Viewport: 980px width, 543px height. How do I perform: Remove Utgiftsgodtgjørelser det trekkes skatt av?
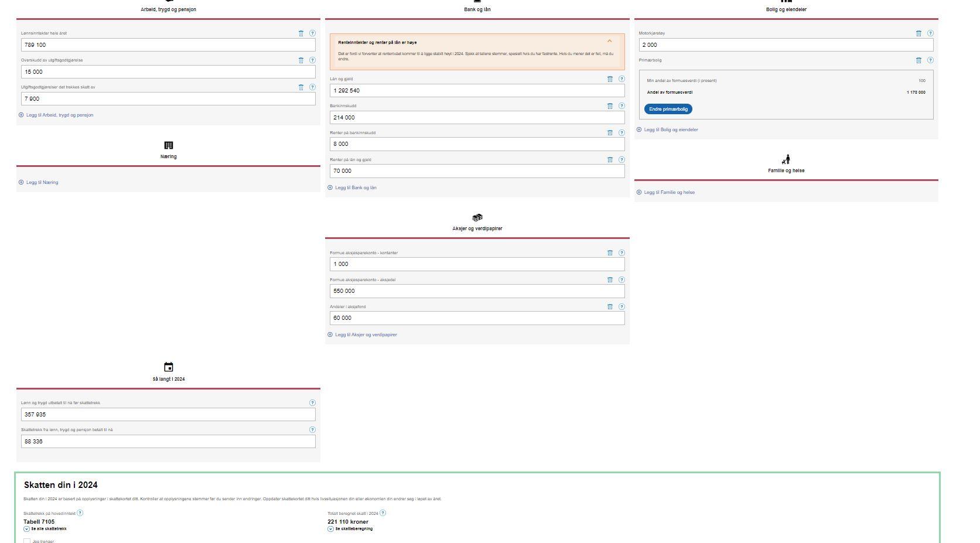pos(301,87)
